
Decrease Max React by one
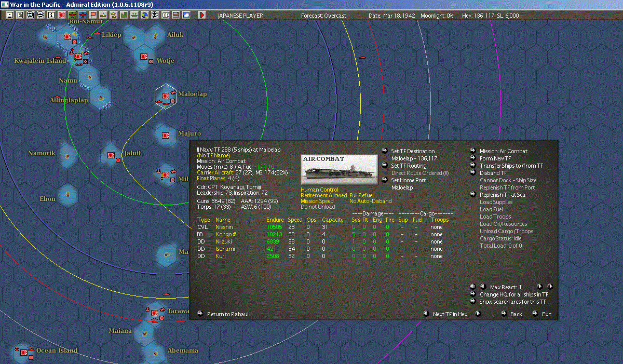click(482, 287)
